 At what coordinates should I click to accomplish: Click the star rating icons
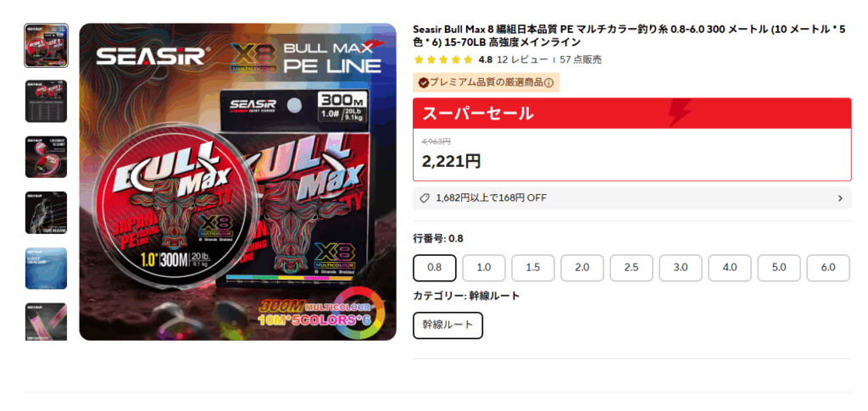click(443, 59)
